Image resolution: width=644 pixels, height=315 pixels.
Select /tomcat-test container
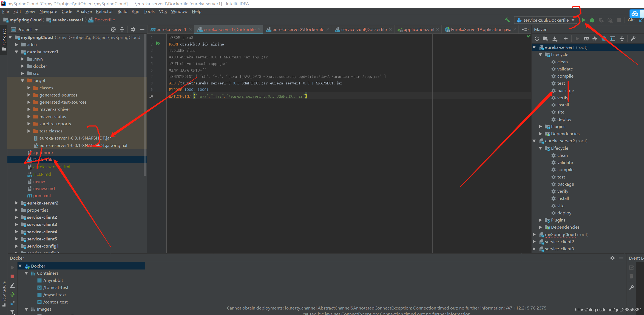coord(56,287)
